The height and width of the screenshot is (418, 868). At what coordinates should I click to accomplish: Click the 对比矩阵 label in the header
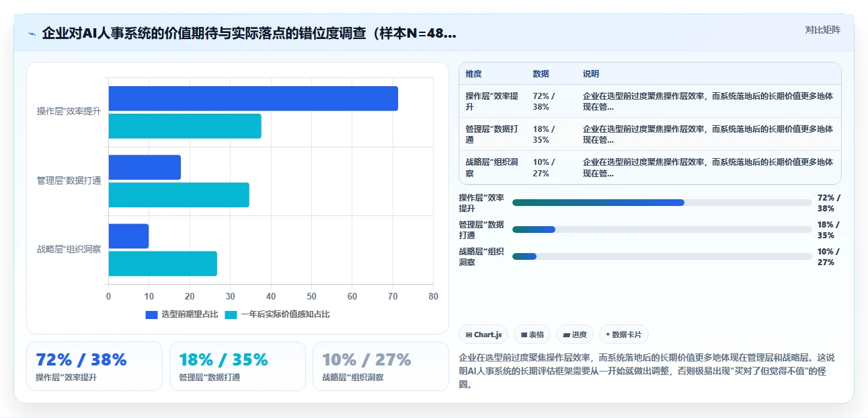pyautogui.click(x=822, y=30)
